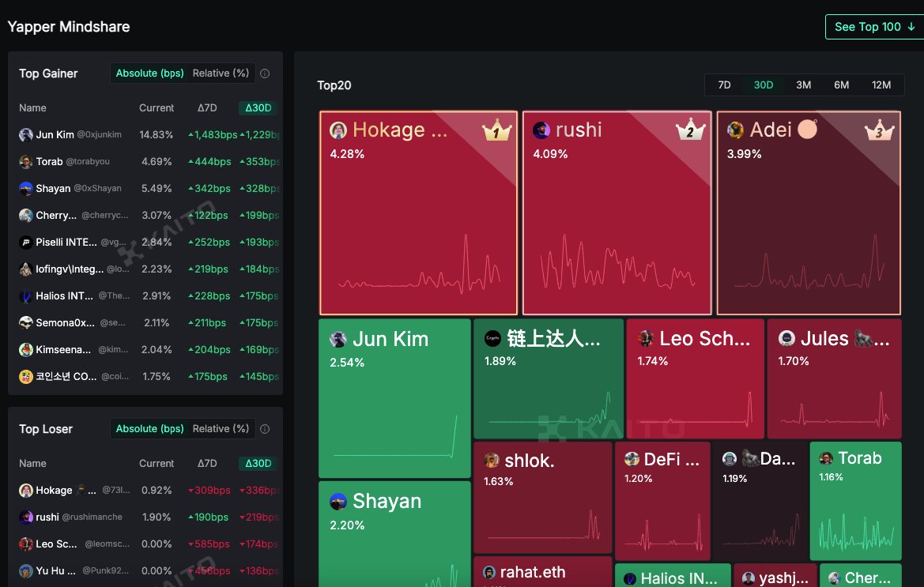Click the lofingv\Integ... avatar icon
This screenshot has width=924, height=587.
coord(26,269)
